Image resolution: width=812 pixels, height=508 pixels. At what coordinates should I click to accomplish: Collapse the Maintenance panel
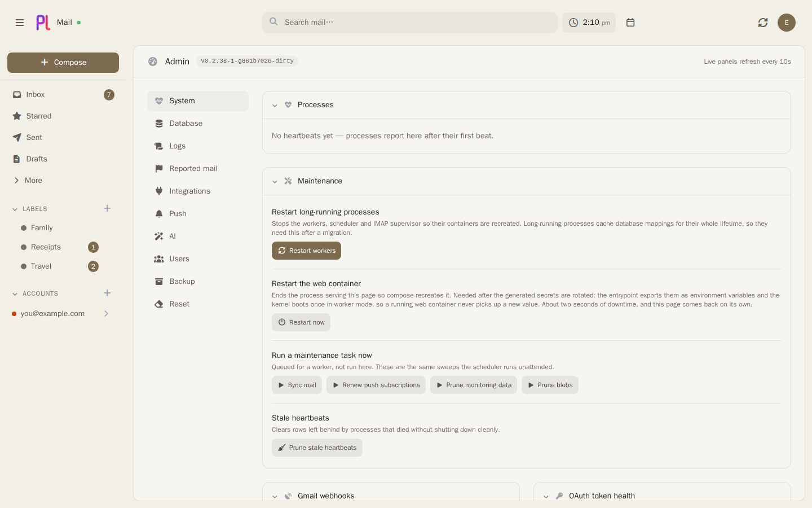pyautogui.click(x=275, y=182)
